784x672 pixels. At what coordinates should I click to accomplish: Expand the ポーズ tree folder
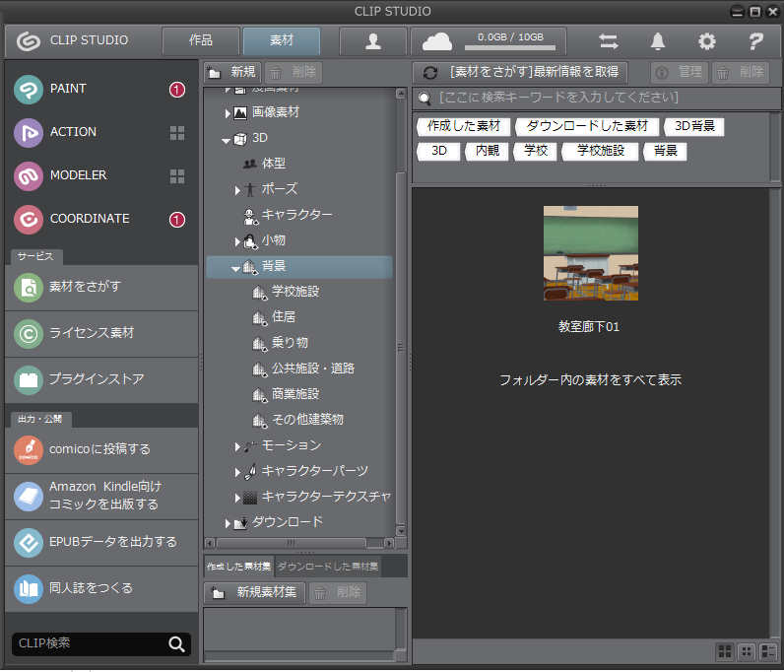[237, 189]
